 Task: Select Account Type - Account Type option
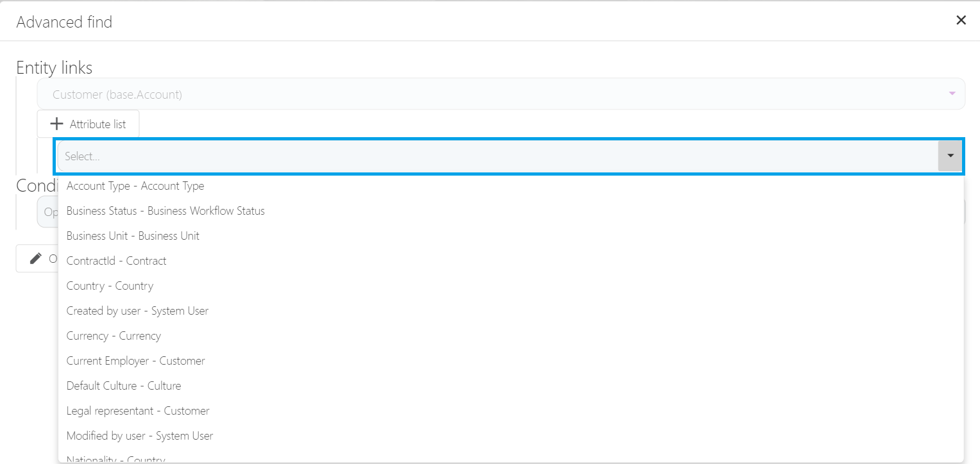(135, 186)
